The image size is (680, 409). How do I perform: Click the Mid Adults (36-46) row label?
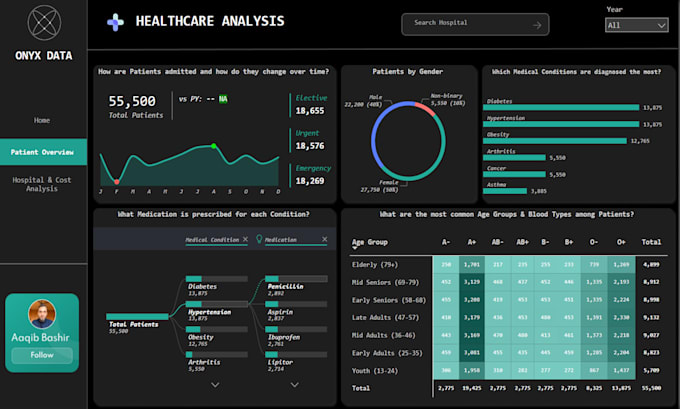383,335
